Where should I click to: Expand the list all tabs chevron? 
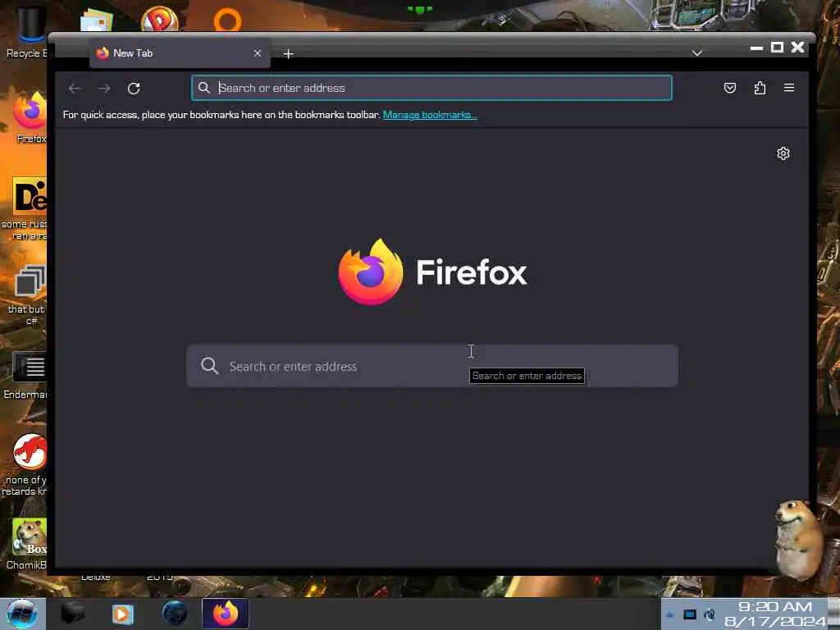coord(697,53)
